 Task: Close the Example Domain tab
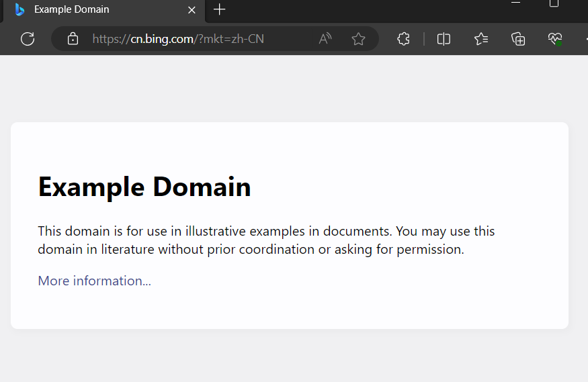(192, 10)
